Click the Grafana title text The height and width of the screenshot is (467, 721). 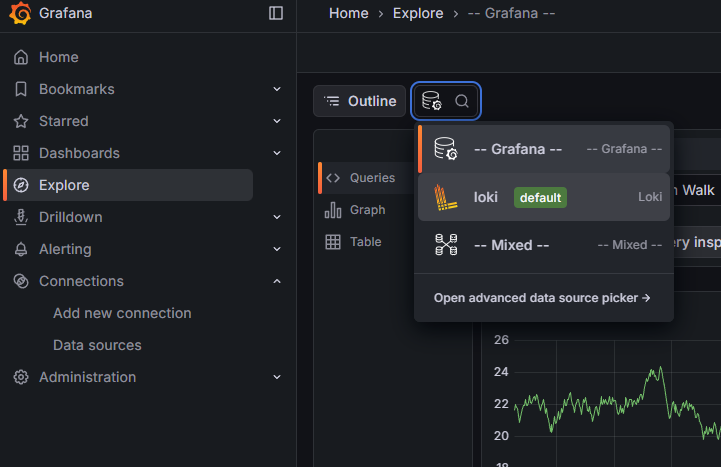point(65,13)
